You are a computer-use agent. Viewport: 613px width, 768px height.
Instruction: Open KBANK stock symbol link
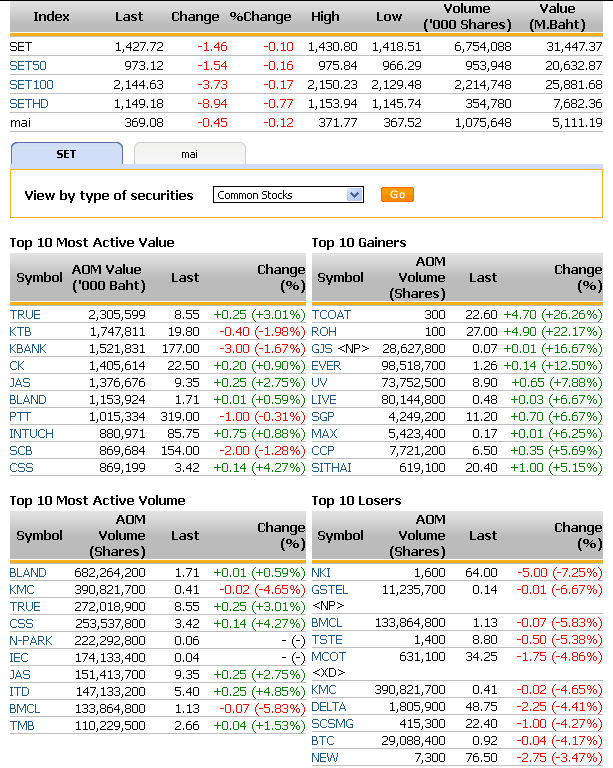point(29,348)
